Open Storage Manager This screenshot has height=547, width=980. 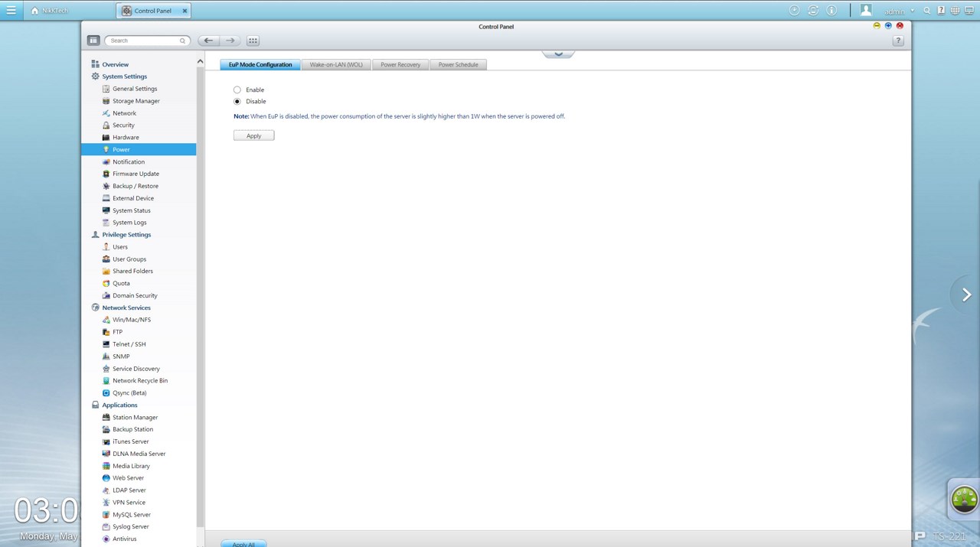(136, 101)
